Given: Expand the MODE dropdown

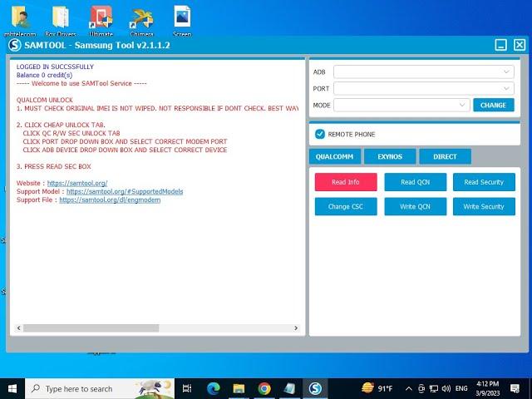Looking at the screenshot, I should point(401,105).
